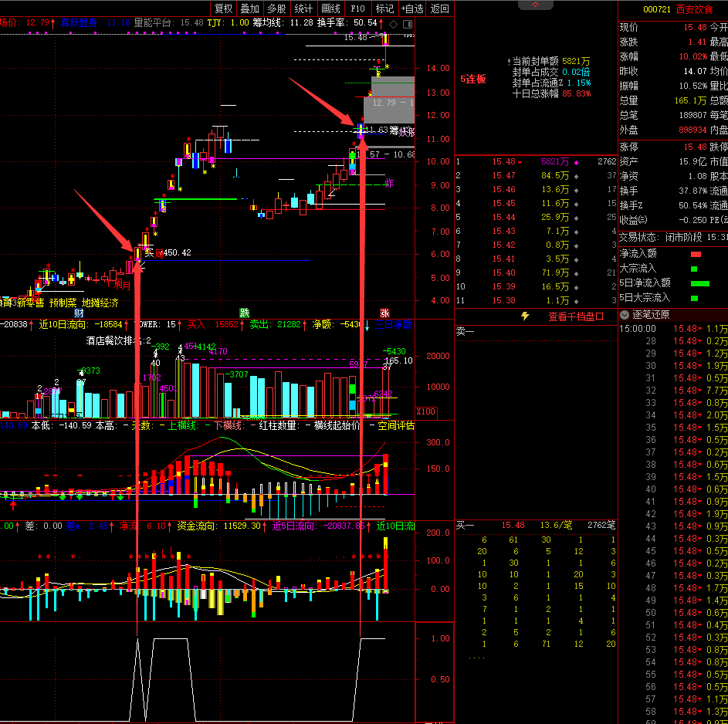The height and width of the screenshot is (724, 728).
Task: Click the magenta diamond in order row 1
Action: (576, 162)
